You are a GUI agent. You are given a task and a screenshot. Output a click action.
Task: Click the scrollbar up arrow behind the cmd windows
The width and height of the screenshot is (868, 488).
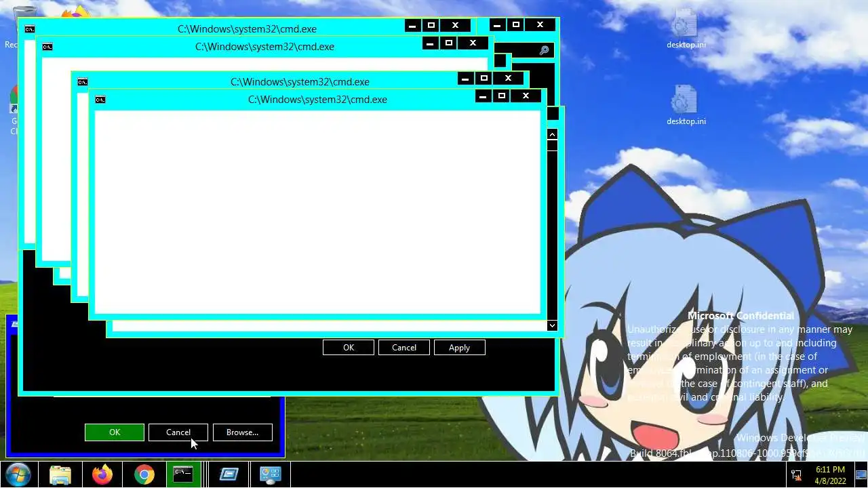[x=552, y=134]
